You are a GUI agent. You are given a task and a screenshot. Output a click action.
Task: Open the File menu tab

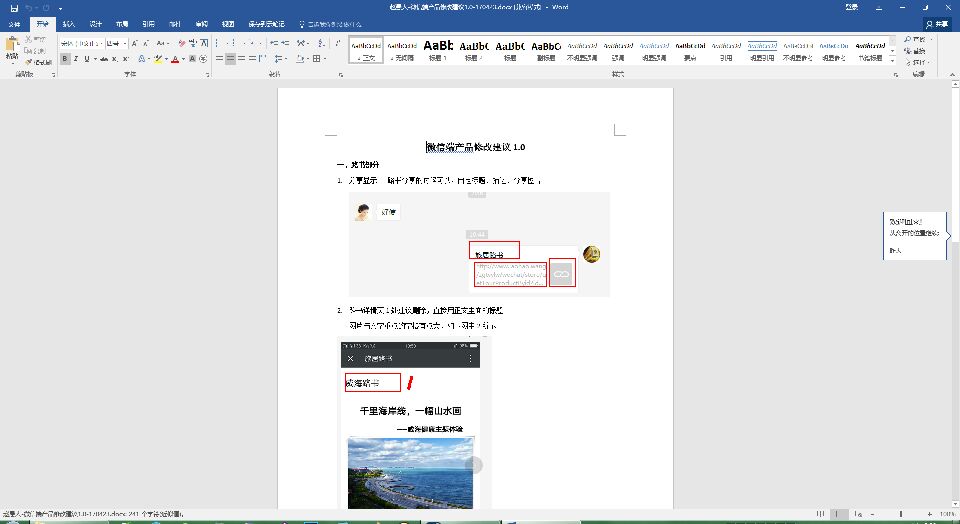pos(14,23)
